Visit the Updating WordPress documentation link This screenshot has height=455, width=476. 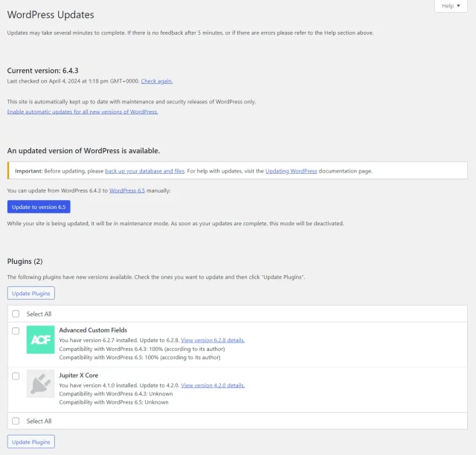click(x=292, y=171)
